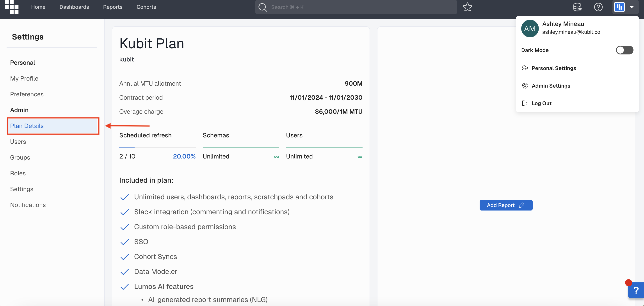This screenshot has width=644, height=306.
Task: Click the AM user avatar circle
Action: point(530,29)
